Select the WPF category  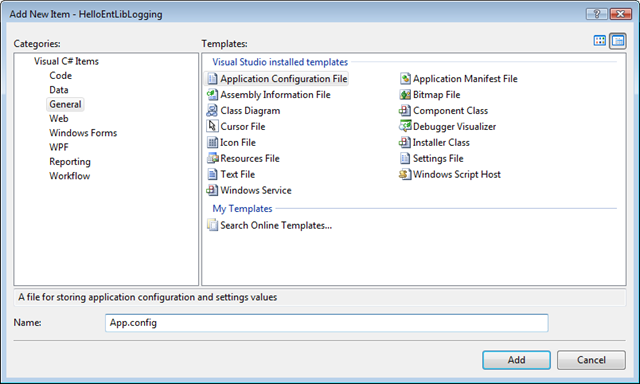[x=59, y=147]
